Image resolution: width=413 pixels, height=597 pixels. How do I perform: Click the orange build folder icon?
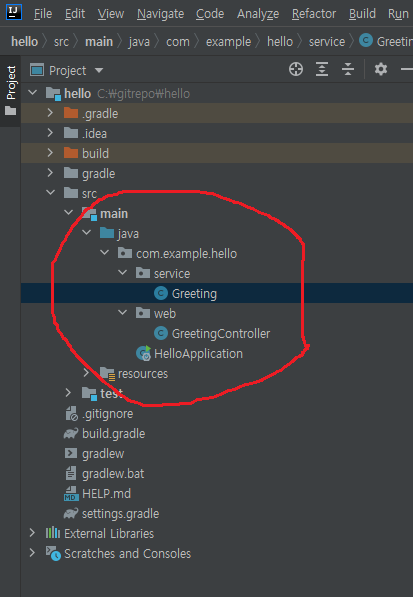[x=71, y=153]
